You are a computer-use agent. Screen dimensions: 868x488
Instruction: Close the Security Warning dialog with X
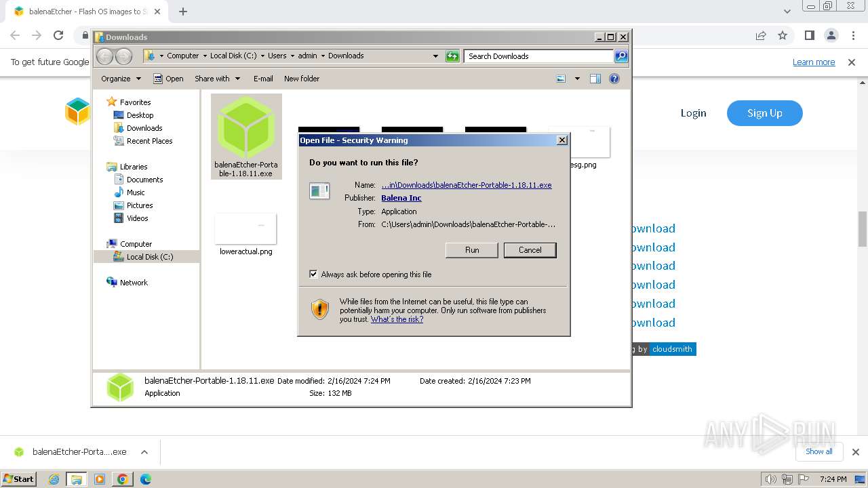click(561, 140)
